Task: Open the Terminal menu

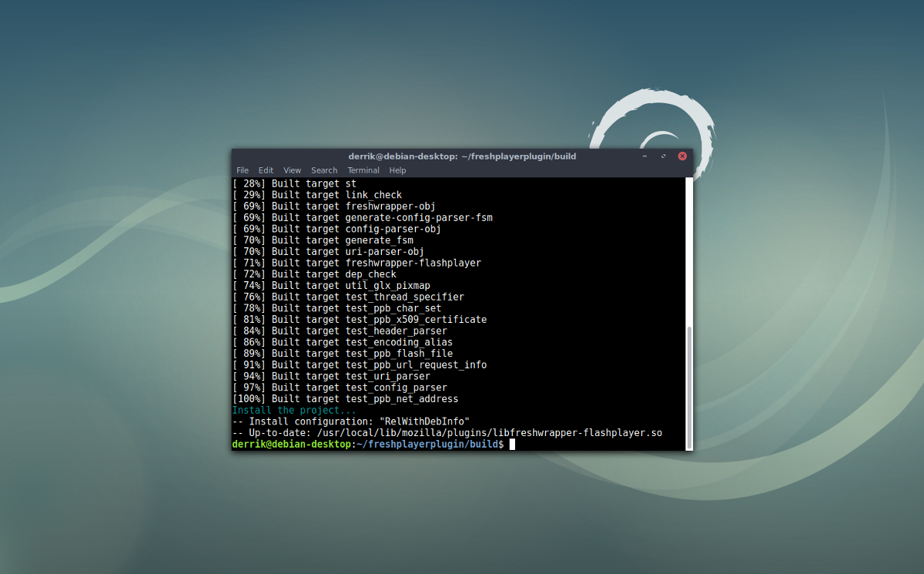Action: point(363,170)
